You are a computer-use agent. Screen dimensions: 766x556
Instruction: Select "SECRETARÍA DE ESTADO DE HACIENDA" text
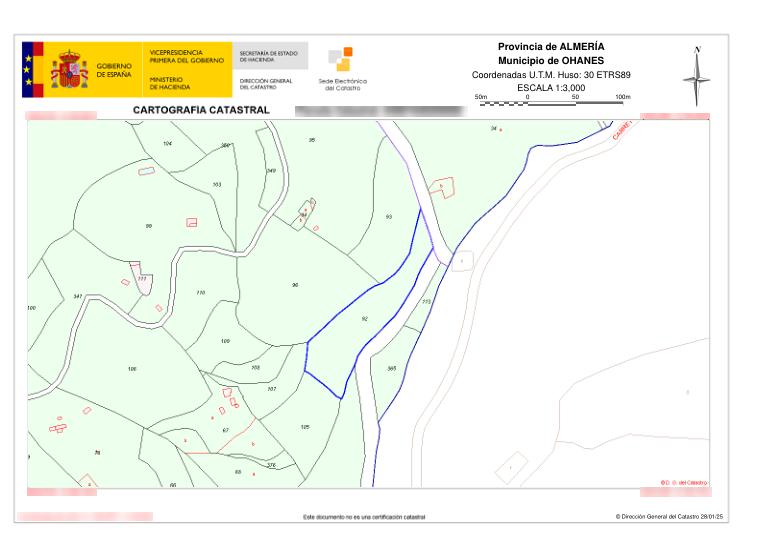pyautogui.click(x=268, y=56)
